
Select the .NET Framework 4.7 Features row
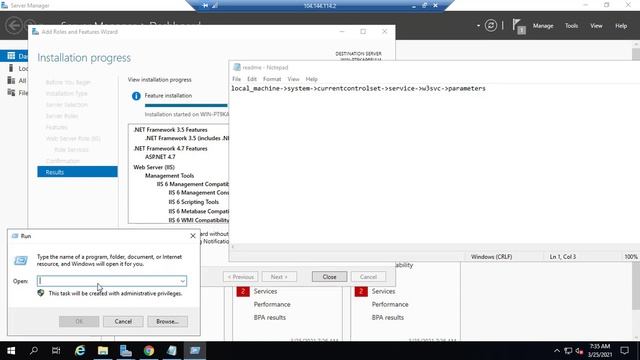tap(171, 149)
